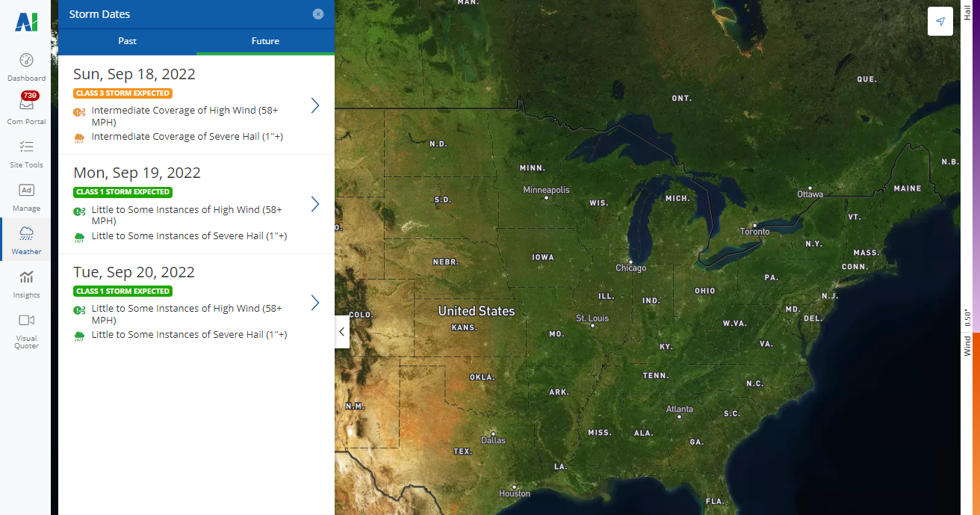The width and height of the screenshot is (980, 515).
Task: Select the Weather cloud icon
Action: 26,232
